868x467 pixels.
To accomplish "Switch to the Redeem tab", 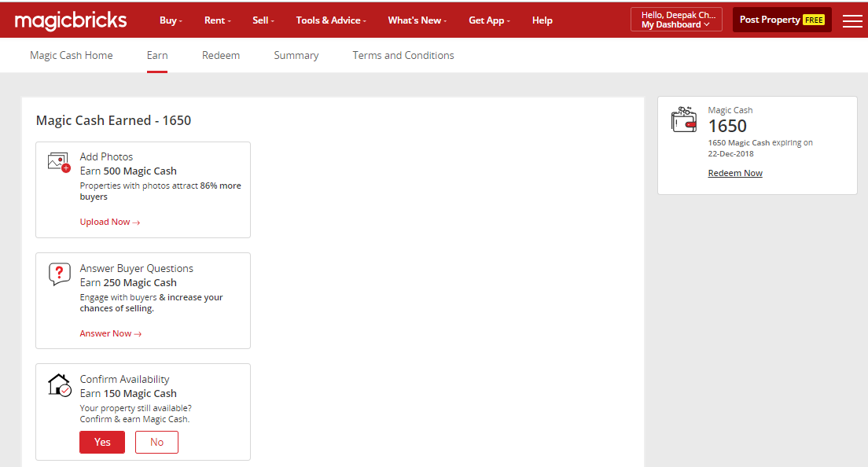I will click(221, 56).
